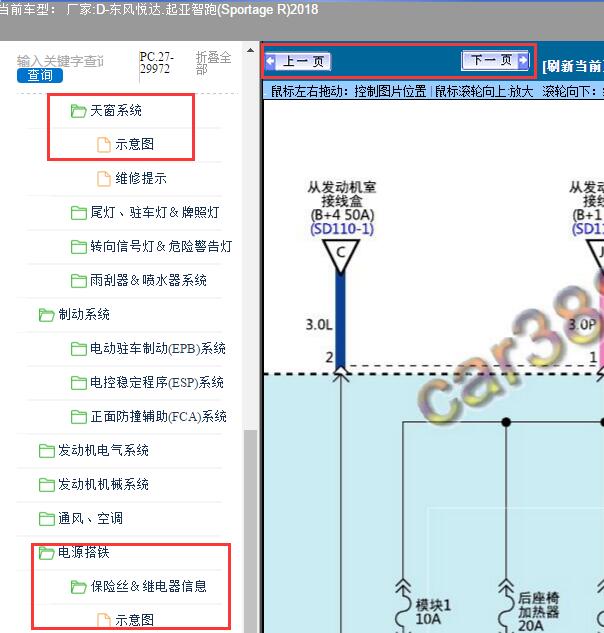Collapse the 制动系统 folder icon
This screenshot has height=633, width=604.
pos(46,314)
